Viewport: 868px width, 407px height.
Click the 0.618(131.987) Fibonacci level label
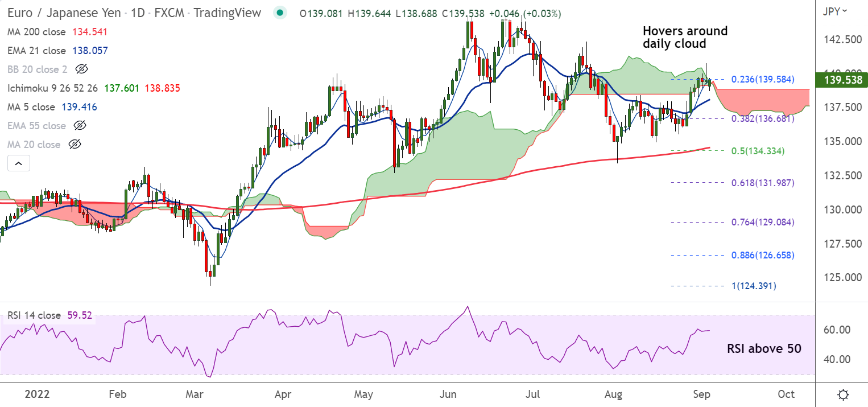763,183
